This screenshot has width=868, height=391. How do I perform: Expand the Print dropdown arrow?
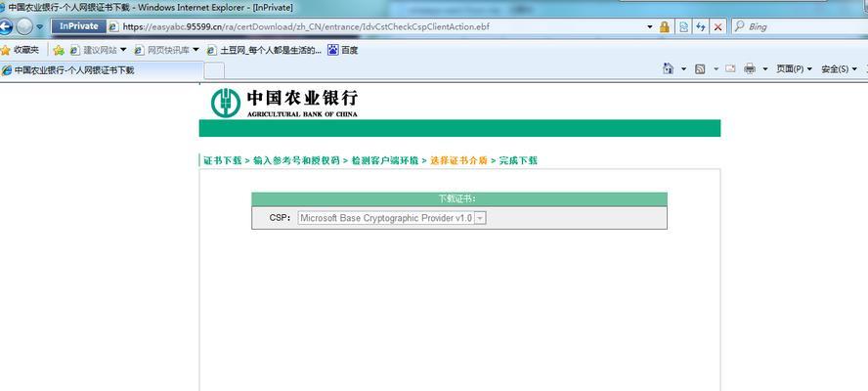point(765,69)
